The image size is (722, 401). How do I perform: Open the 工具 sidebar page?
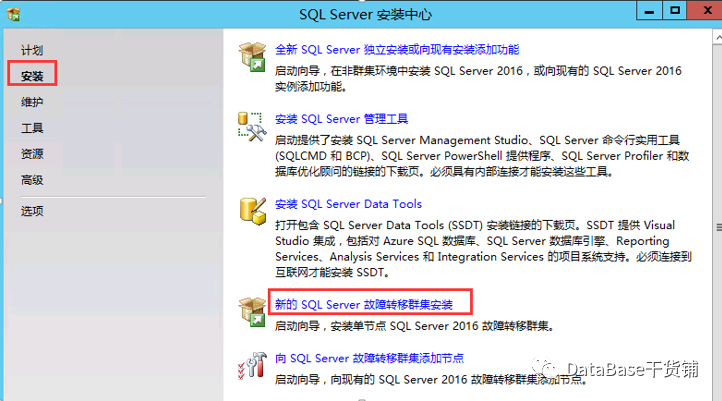tap(32, 128)
